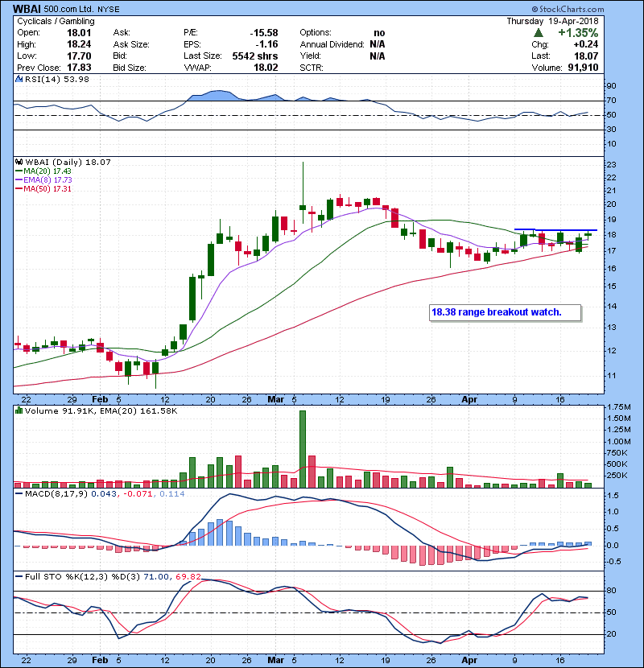Click the Volume 91.91K, EMA(20) 161.58K label
The width and height of the screenshot is (644, 668).
point(101,410)
